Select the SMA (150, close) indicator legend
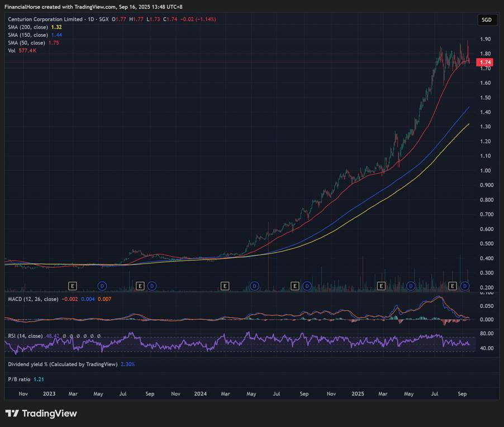 28,35
